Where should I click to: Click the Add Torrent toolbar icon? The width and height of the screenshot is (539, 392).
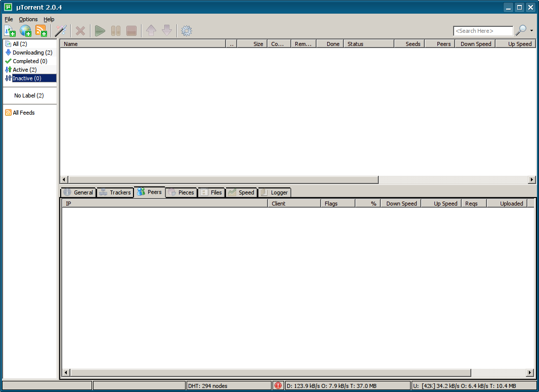10,31
